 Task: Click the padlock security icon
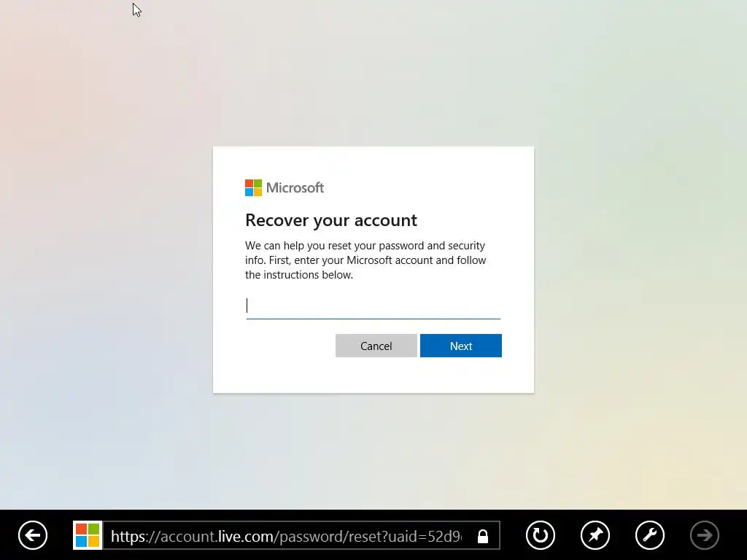point(483,536)
